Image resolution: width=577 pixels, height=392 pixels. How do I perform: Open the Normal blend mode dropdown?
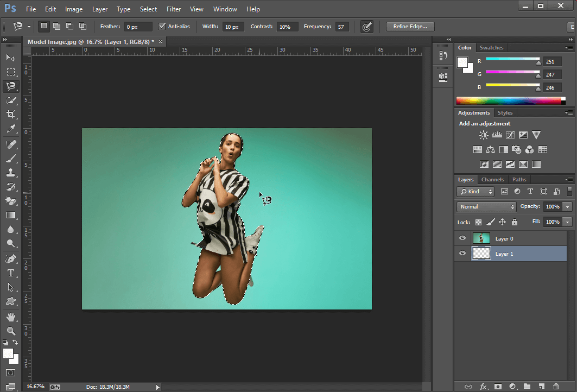click(486, 207)
